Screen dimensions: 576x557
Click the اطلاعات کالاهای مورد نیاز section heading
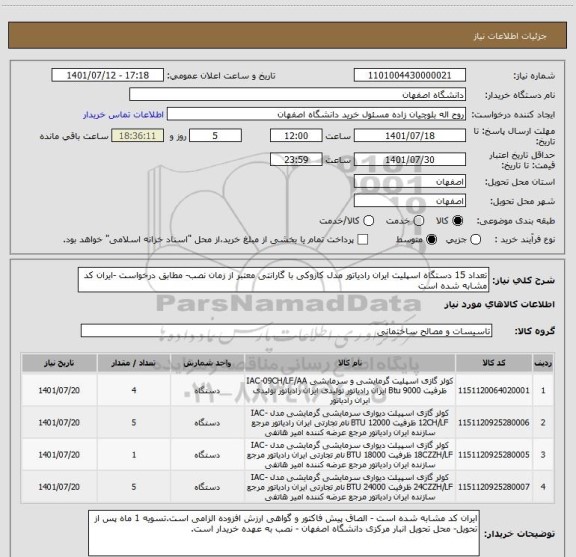(500, 304)
